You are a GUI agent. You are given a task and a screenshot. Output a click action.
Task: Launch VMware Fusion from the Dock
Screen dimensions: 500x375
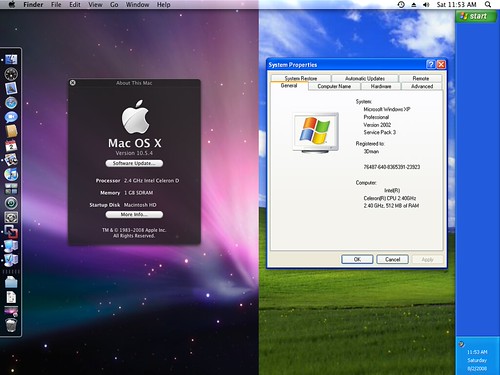(x=11, y=232)
